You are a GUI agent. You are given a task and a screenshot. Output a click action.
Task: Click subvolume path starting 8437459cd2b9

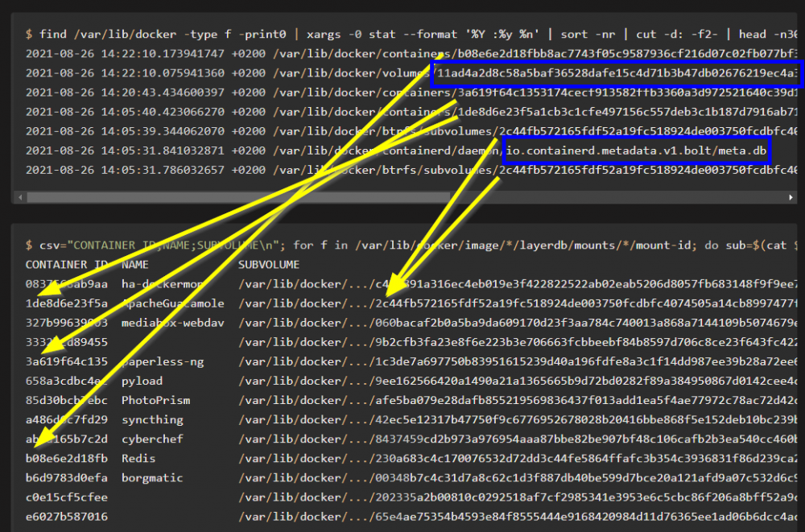[x=518, y=439]
